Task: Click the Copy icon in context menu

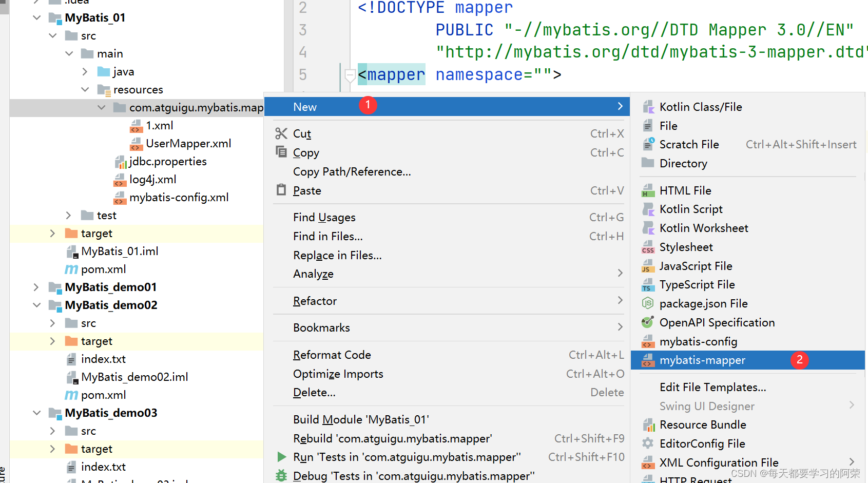Action: (281, 152)
